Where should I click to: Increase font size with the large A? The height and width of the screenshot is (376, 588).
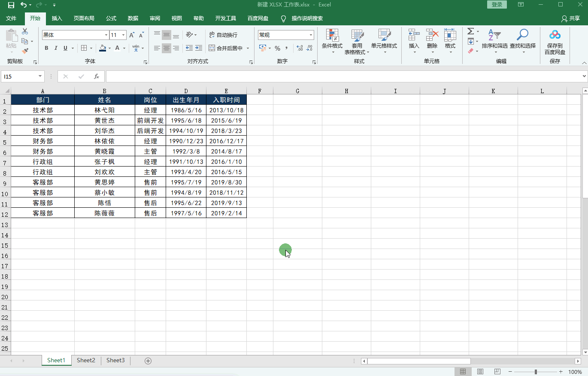pos(132,35)
